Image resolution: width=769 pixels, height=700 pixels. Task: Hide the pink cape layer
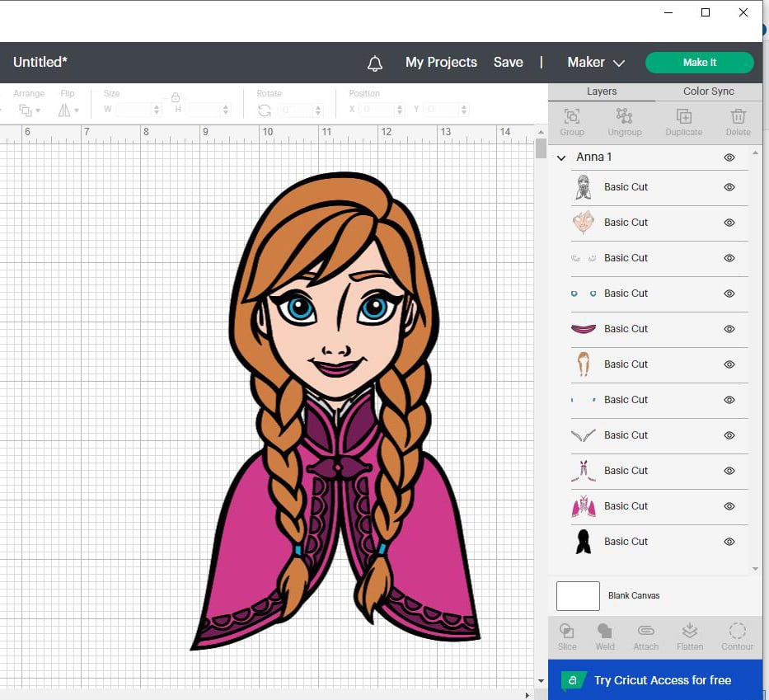(x=729, y=505)
